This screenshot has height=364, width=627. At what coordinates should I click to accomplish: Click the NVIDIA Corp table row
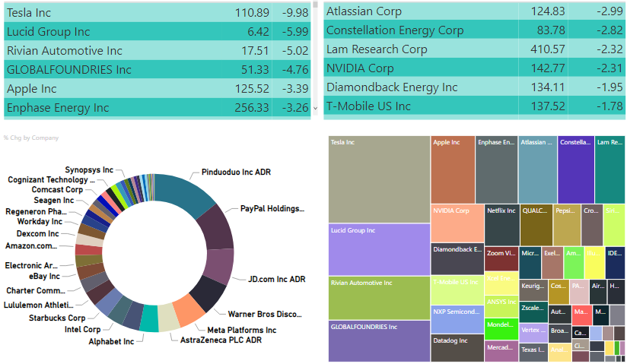(x=474, y=68)
